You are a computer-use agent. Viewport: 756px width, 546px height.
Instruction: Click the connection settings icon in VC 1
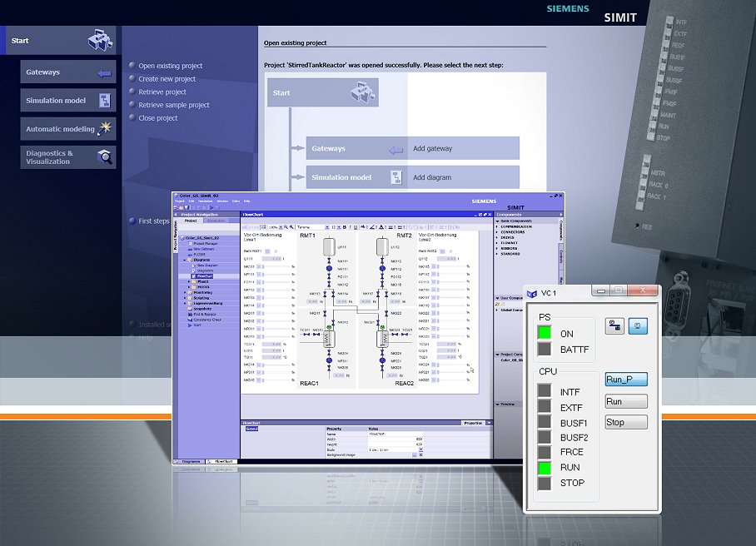point(614,326)
